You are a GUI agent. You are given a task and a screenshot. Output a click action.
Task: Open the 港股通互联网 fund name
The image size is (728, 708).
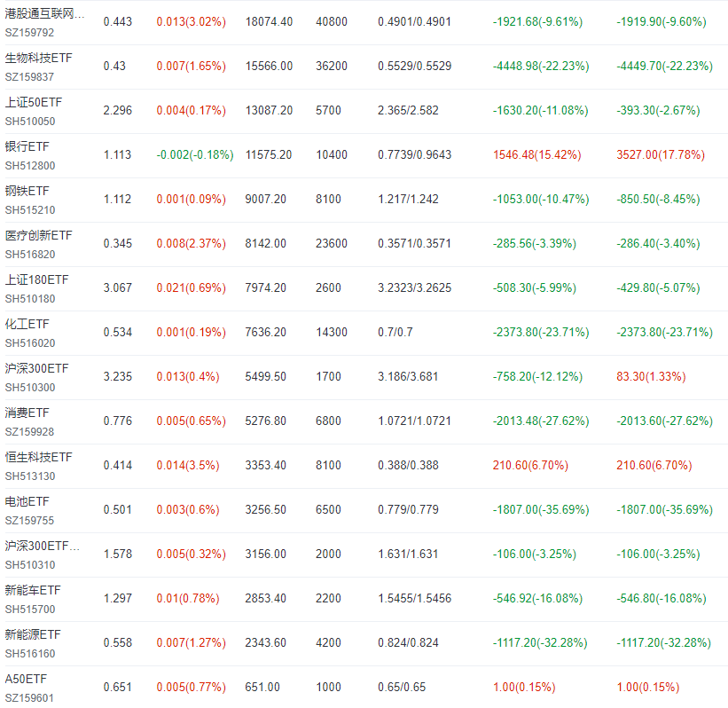click(x=44, y=13)
